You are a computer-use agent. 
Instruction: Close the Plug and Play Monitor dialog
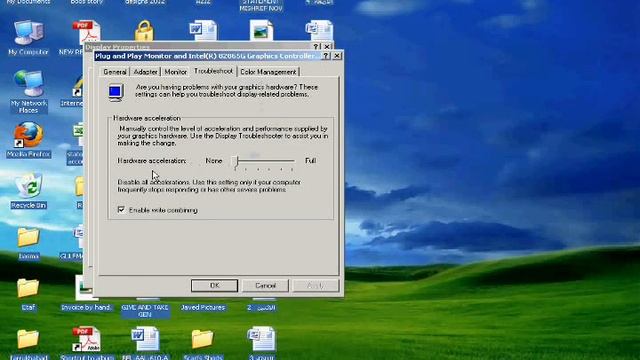coord(337,56)
